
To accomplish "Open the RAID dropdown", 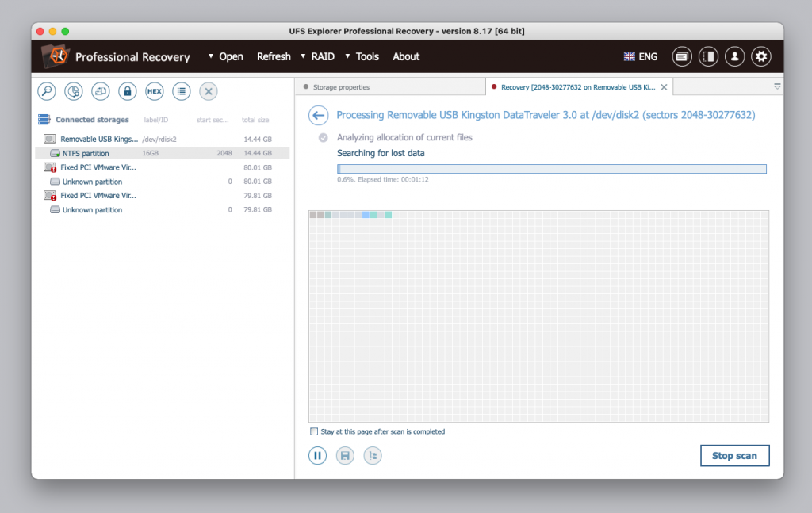I will click(322, 56).
